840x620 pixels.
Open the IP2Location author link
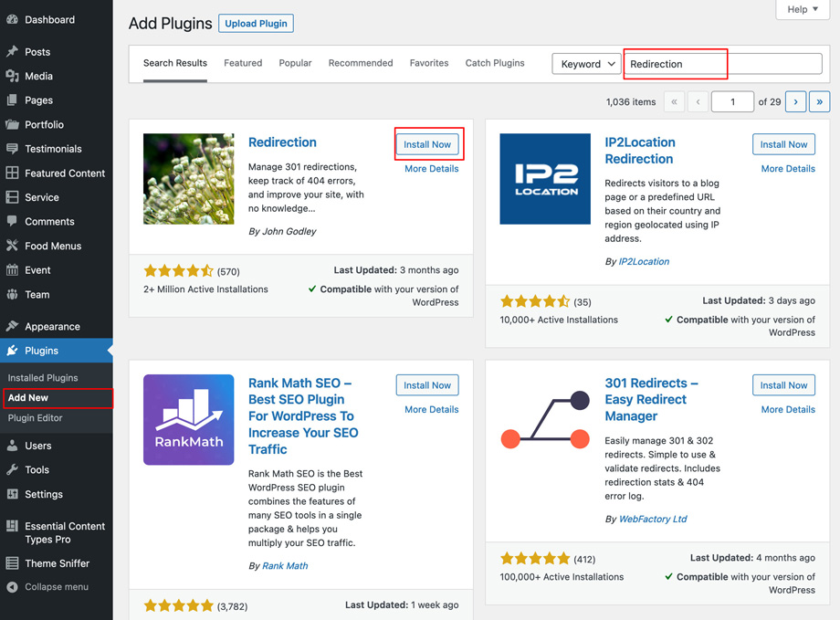click(644, 261)
